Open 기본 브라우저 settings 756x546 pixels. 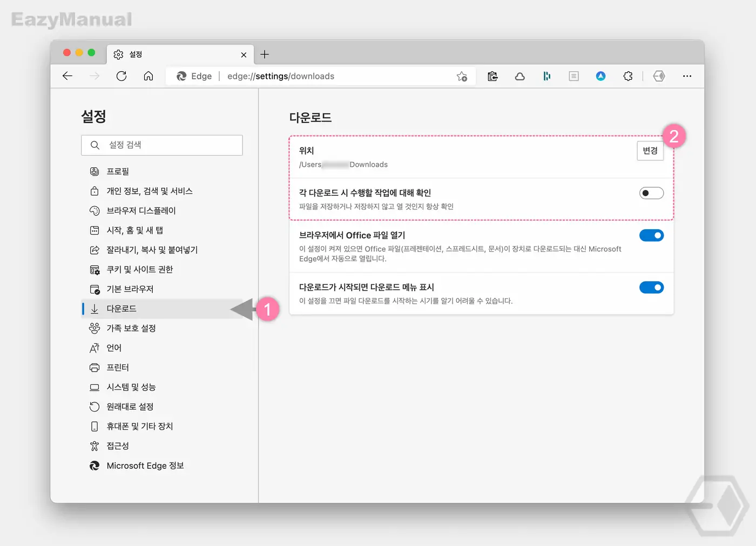[x=162, y=289]
